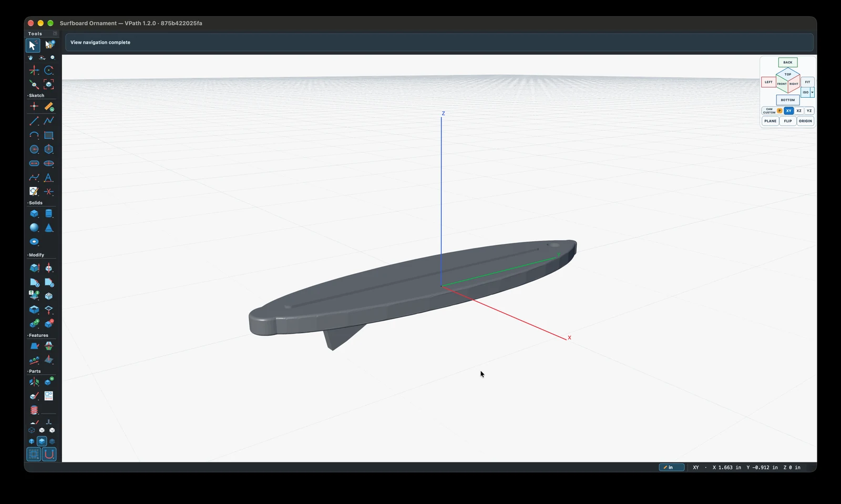This screenshot has height=504, width=841.
Task: Switch to the BACK view
Action: coord(788,62)
